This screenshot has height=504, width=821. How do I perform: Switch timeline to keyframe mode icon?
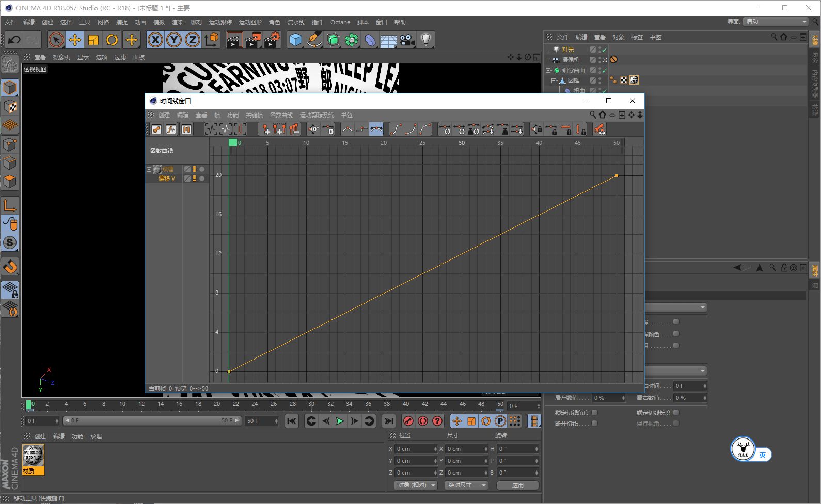click(x=156, y=129)
